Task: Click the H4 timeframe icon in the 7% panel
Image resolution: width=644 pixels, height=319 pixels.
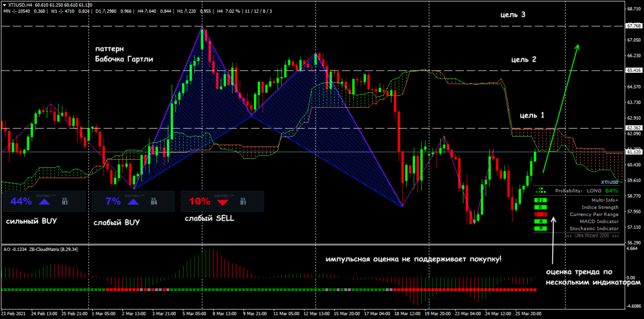Action: (x=153, y=202)
